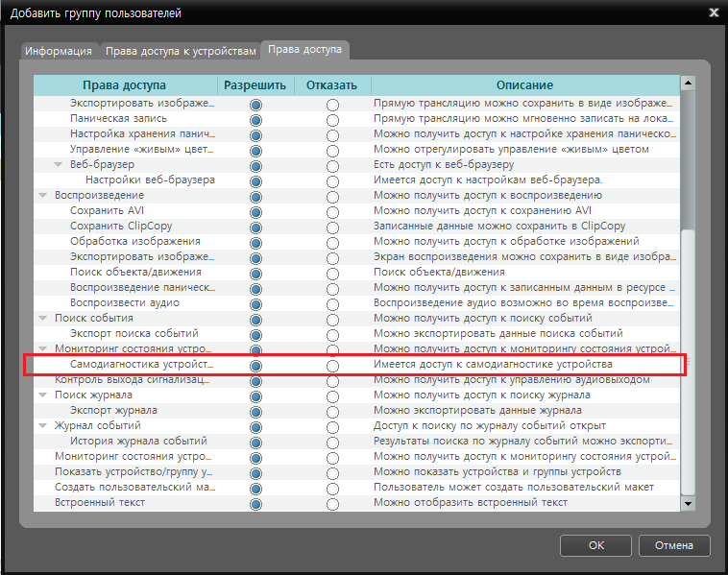The width and height of the screenshot is (728, 575).
Task: Deny Веб-браузер permission
Action: tap(332, 166)
